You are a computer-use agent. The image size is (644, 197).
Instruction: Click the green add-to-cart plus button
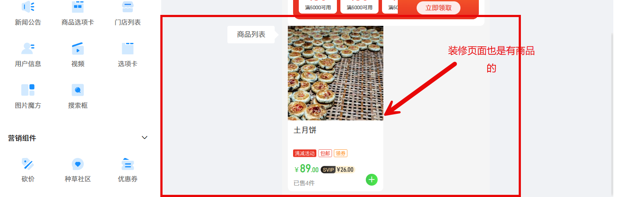[372, 179]
